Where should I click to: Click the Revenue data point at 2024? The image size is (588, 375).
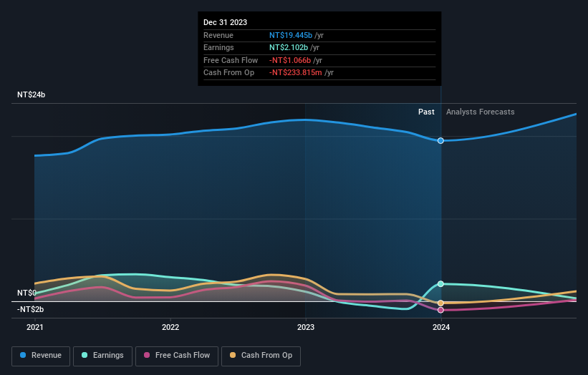440,140
